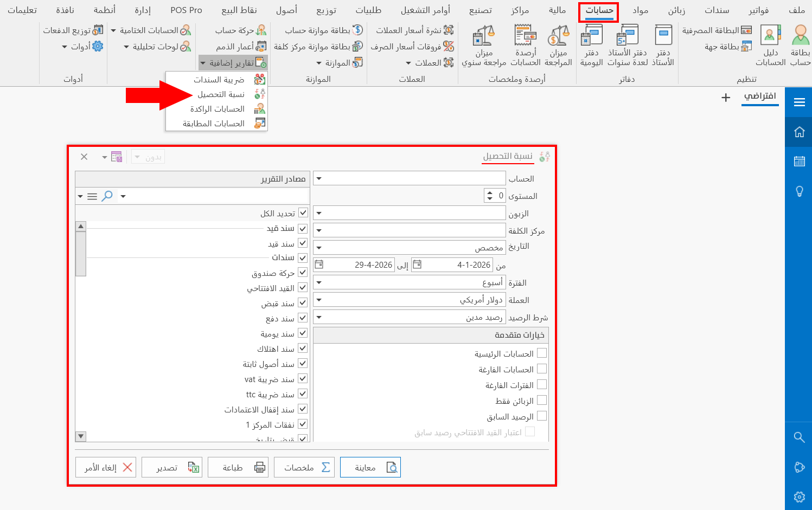Click المستوى level stepper arrows
The image size is (812, 510).
coord(490,196)
